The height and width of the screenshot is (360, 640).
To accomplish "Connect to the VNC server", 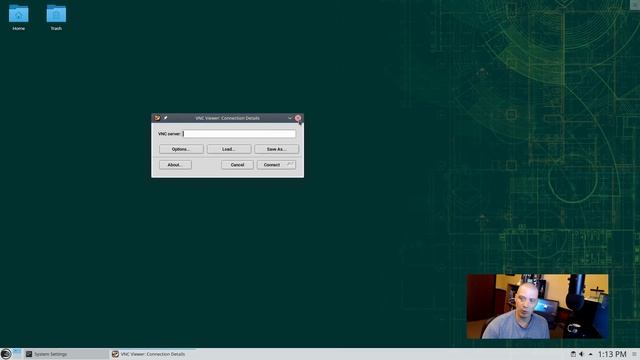I will point(276,165).
